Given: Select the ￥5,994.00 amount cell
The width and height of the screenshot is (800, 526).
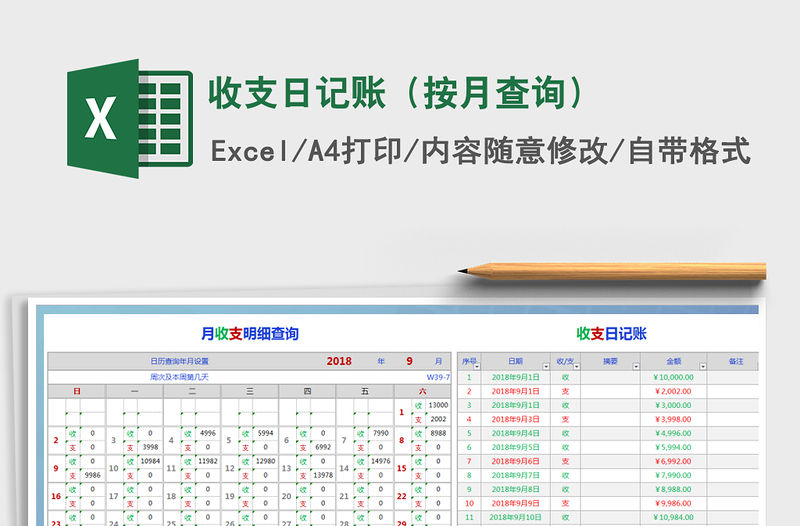Looking at the screenshot, I should click(x=673, y=447).
